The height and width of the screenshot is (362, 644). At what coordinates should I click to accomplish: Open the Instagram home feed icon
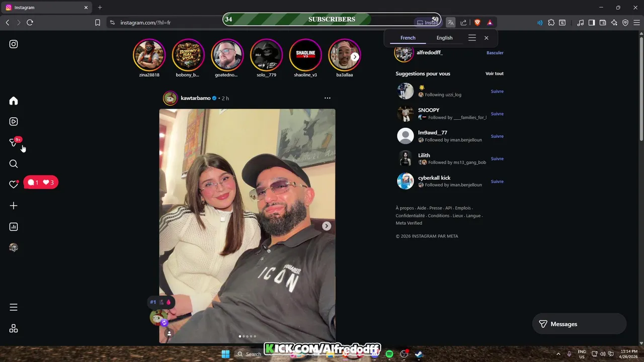click(x=14, y=101)
